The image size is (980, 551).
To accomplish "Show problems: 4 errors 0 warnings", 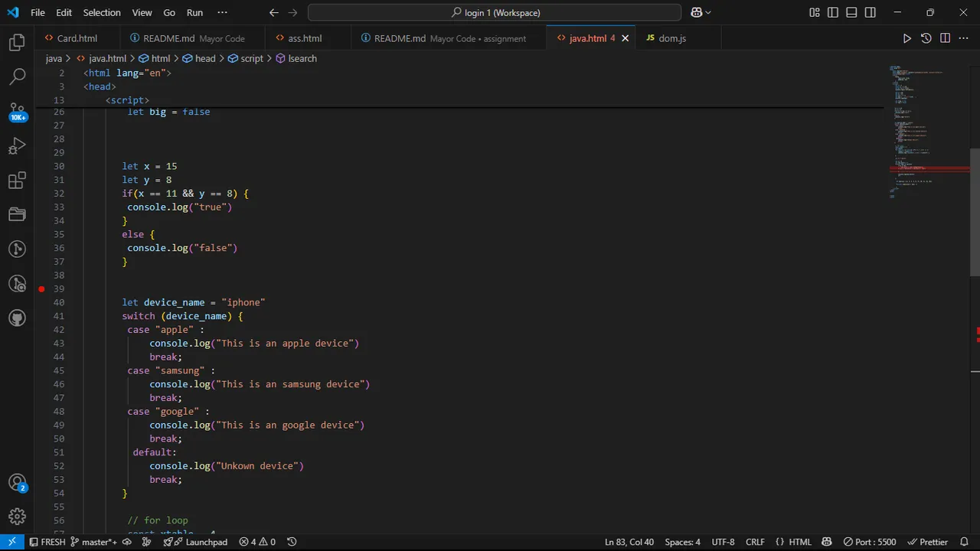I will (x=257, y=542).
